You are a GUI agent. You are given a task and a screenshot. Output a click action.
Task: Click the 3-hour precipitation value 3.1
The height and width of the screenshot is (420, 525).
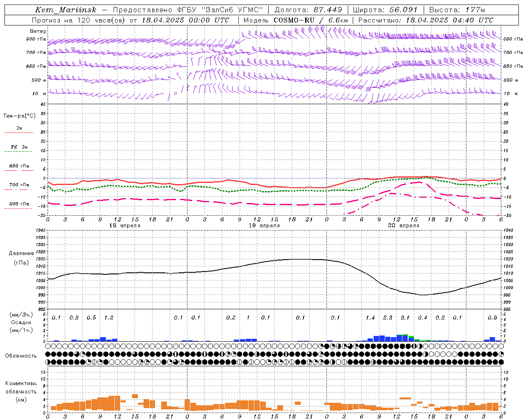(405, 318)
